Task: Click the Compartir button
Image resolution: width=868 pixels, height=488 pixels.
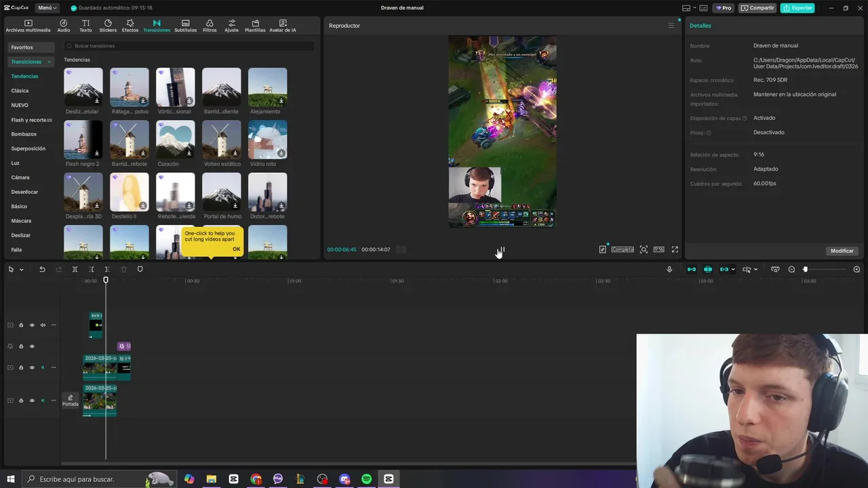Action: click(x=757, y=8)
